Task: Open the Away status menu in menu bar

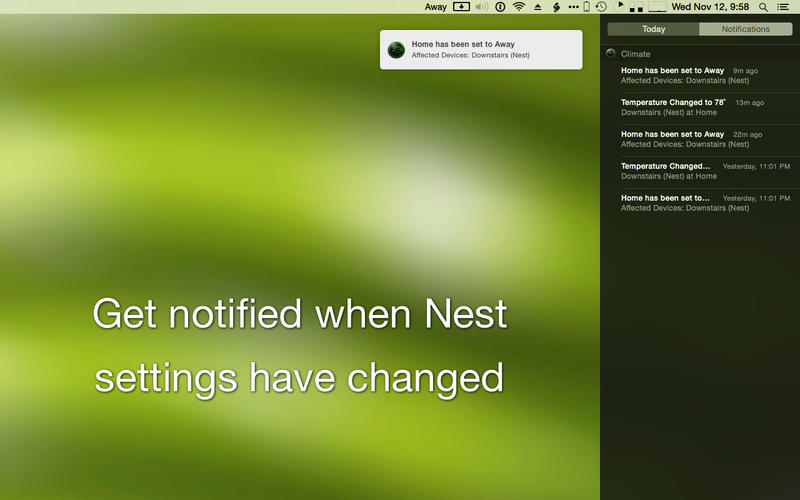Action: click(x=435, y=7)
